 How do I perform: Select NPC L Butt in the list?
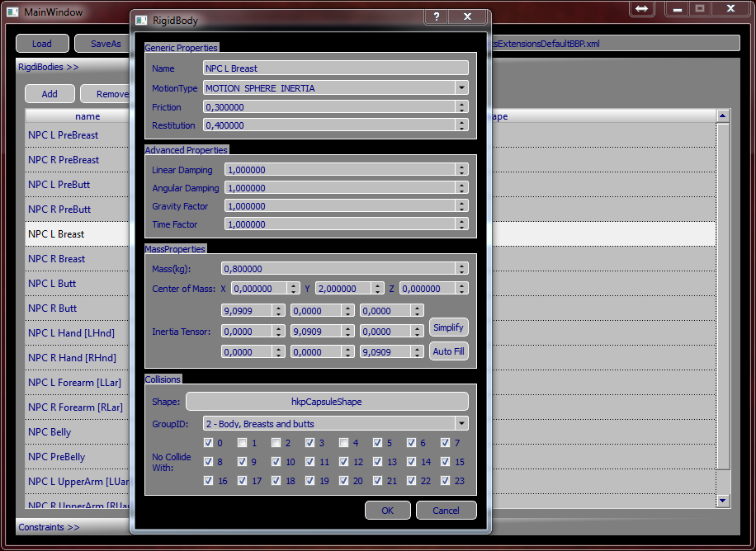tap(52, 284)
